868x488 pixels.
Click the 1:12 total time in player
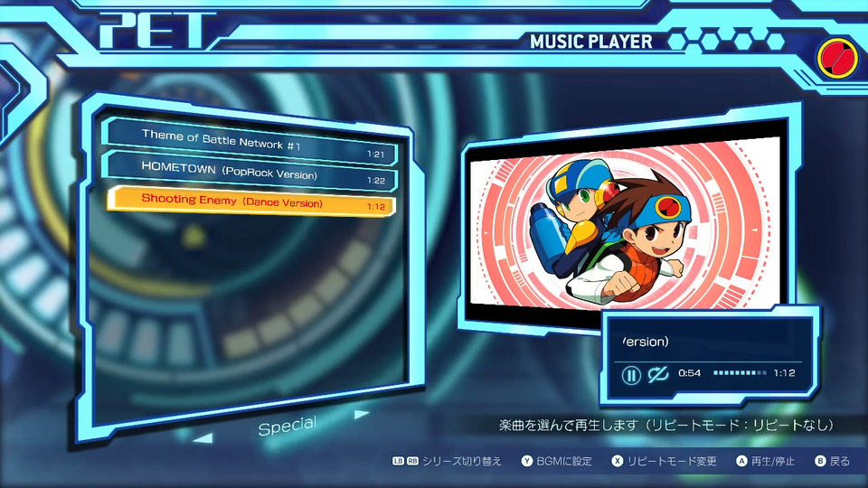[785, 373]
